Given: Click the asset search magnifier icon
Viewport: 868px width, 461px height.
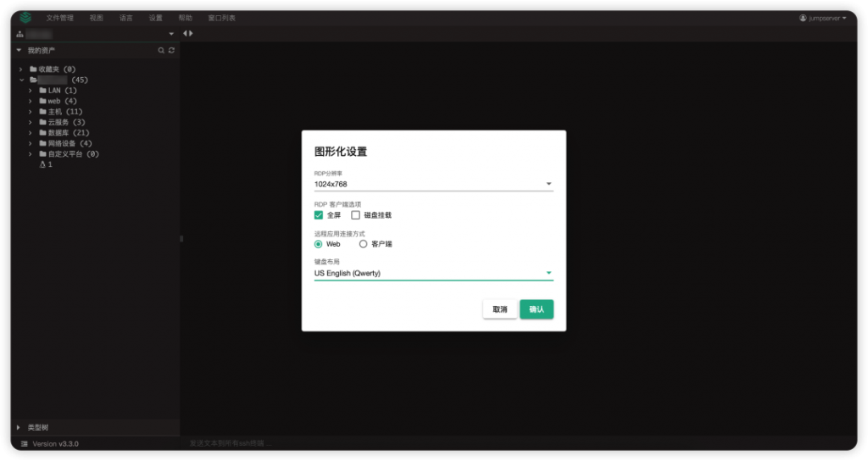Looking at the screenshot, I should (161, 50).
